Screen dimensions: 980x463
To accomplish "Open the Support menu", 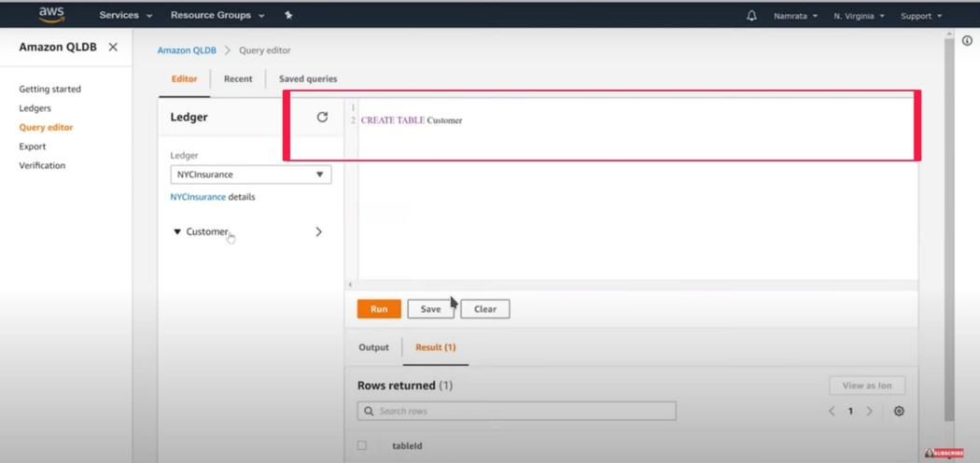I will coord(921,16).
